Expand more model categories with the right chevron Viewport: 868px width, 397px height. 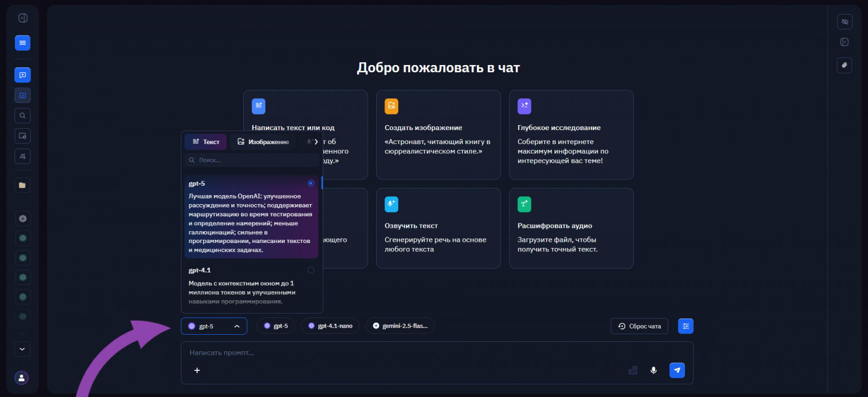pyautogui.click(x=316, y=141)
